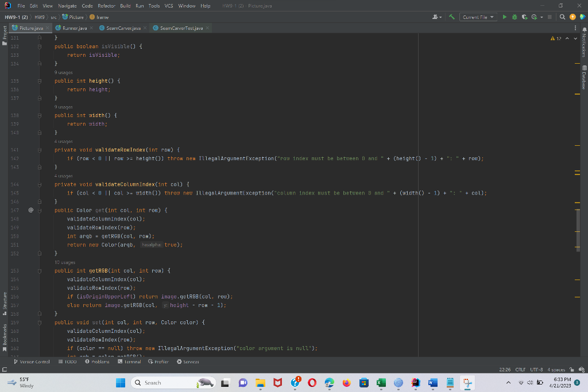Open the TODO tool window
This screenshot has height=392, width=588.
[x=68, y=362]
